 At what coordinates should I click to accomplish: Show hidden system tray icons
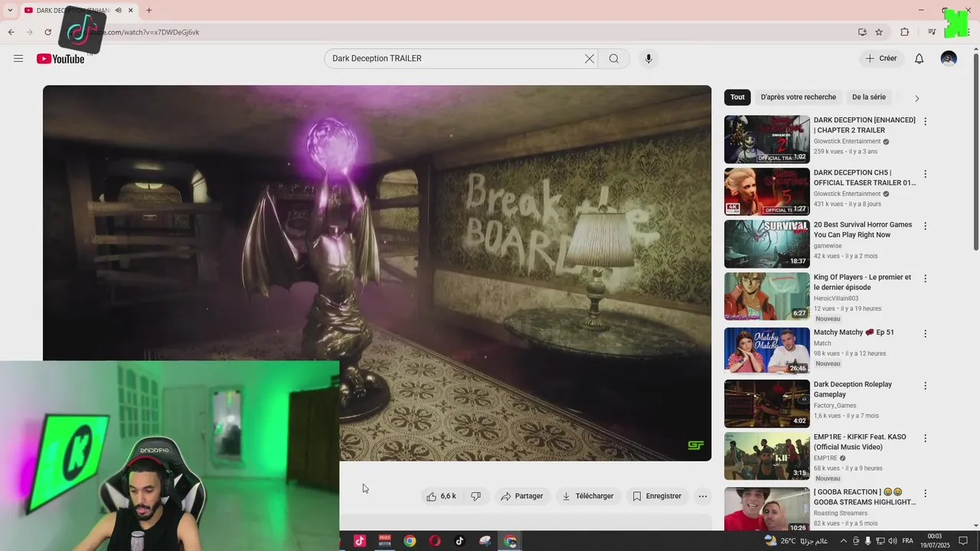coord(844,541)
